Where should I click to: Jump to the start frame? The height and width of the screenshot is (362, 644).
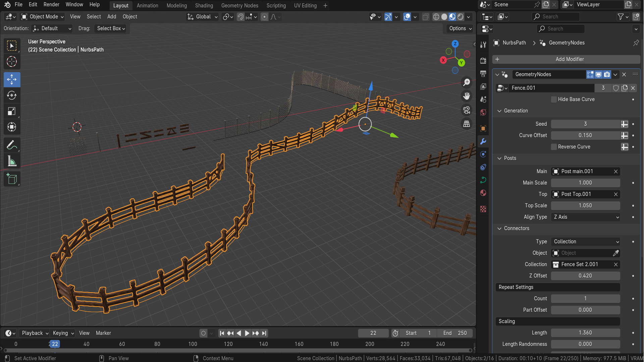(222, 333)
